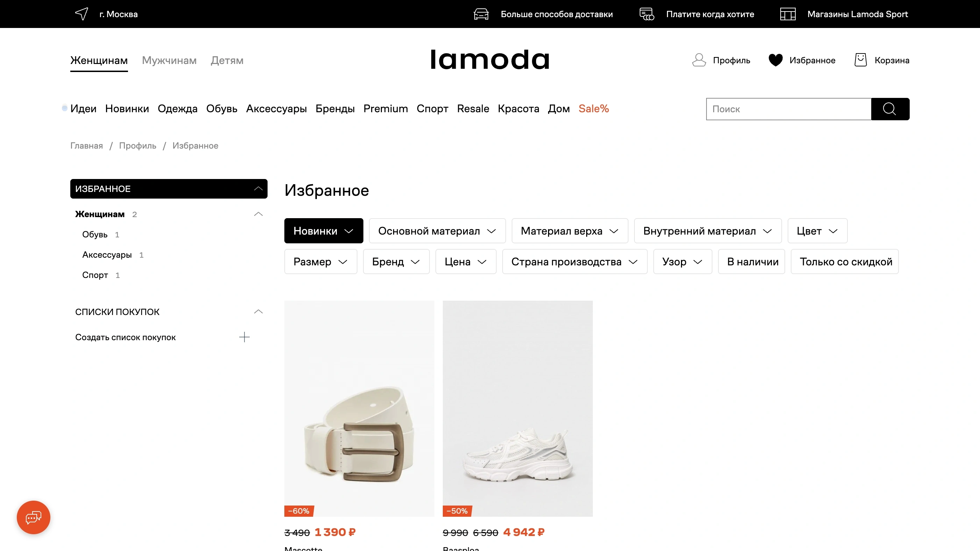Click the search magnifier icon

coord(889,109)
